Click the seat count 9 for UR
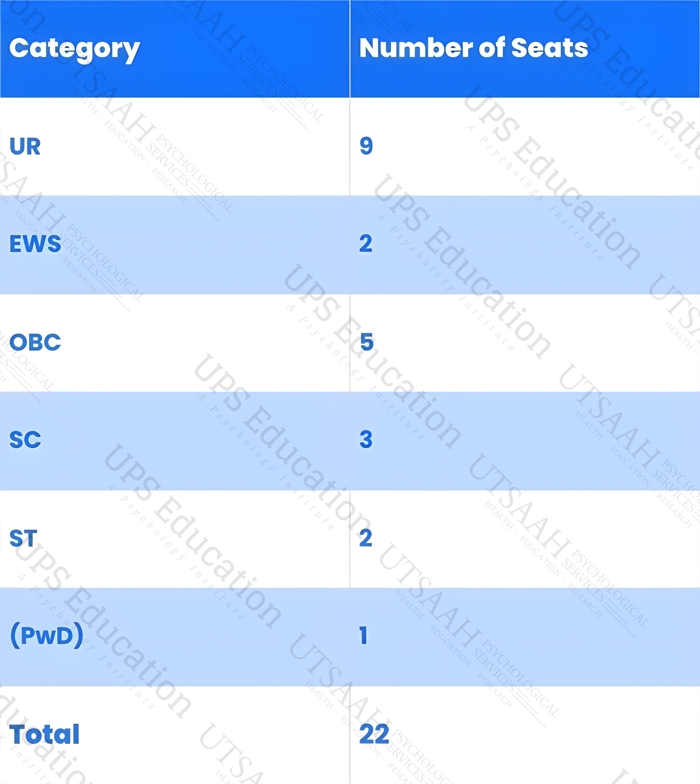700x784 pixels. (x=366, y=146)
